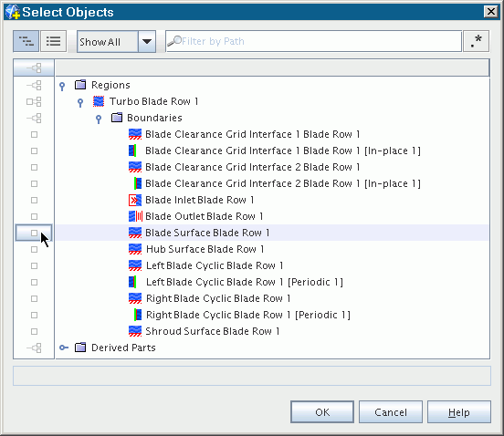
Task: Switch to tree view layout icon
Action: tap(26, 41)
